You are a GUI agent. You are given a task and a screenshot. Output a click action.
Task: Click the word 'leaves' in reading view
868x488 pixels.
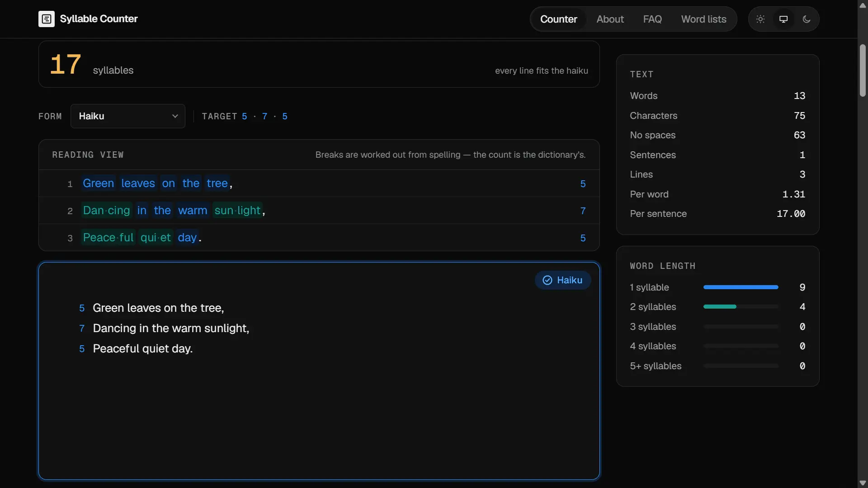click(138, 183)
